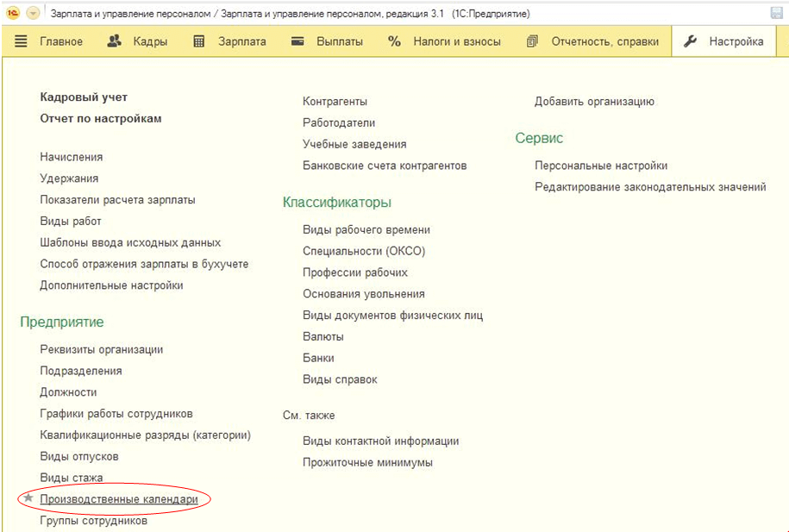Click the favorite star next to Производственные календари
The height and width of the screenshot is (532, 789).
(x=28, y=498)
